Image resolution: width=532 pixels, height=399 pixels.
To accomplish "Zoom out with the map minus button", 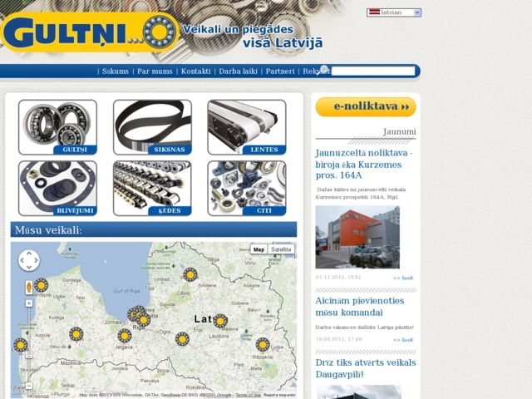I will coord(29,386).
